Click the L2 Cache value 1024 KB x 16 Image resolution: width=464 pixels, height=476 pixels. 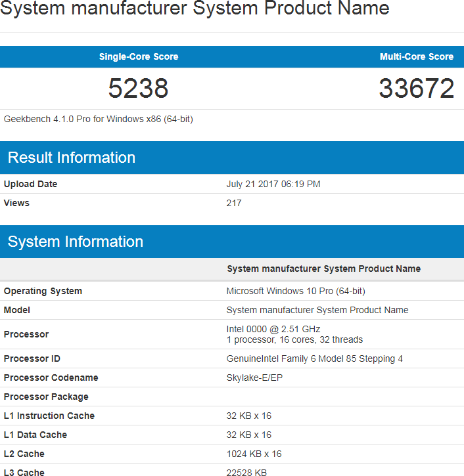point(254,454)
